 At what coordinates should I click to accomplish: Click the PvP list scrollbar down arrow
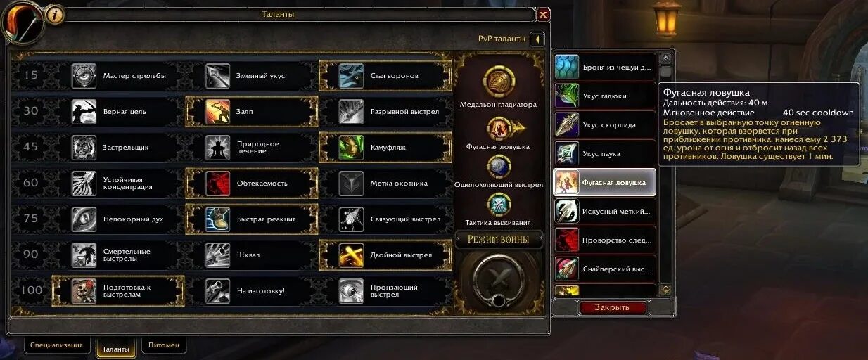pos(665,289)
